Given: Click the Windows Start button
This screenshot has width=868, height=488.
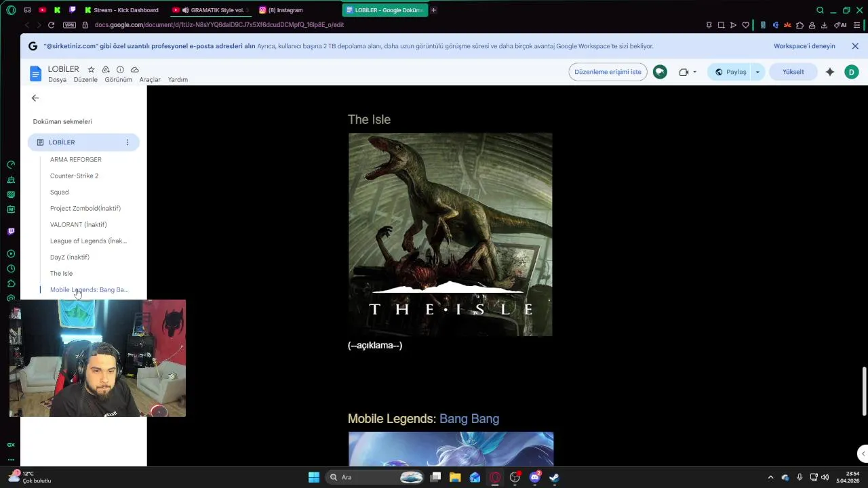Looking at the screenshot, I should point(314,477).
